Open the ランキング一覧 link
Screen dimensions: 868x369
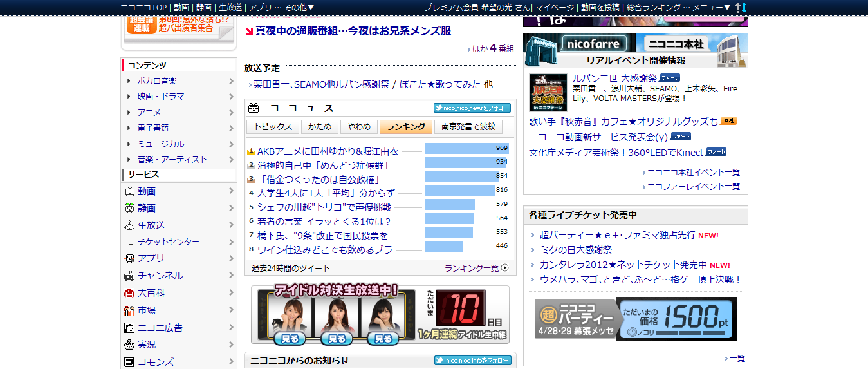(x=472, y=268)
